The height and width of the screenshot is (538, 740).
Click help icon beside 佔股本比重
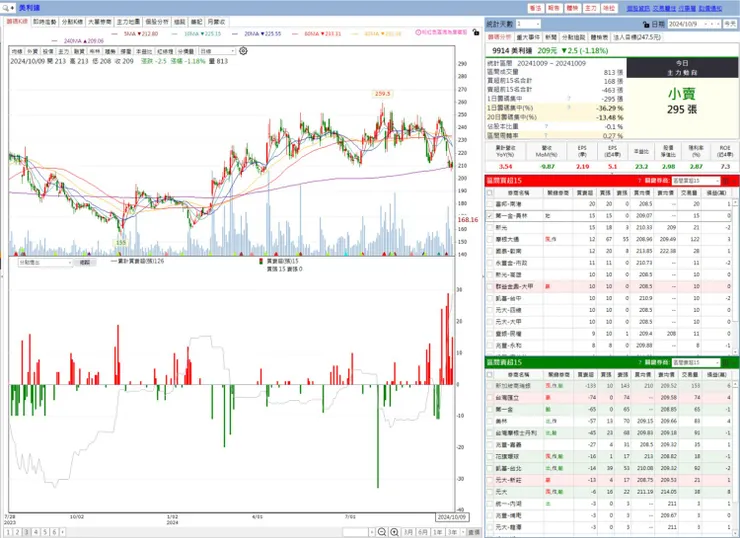point(546,126)
